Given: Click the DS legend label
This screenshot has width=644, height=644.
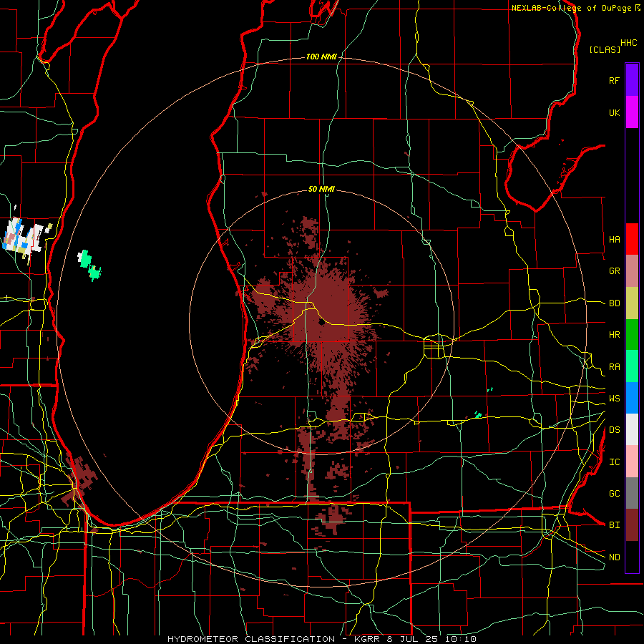Looking at the screenshot, I should pos(615,429).
